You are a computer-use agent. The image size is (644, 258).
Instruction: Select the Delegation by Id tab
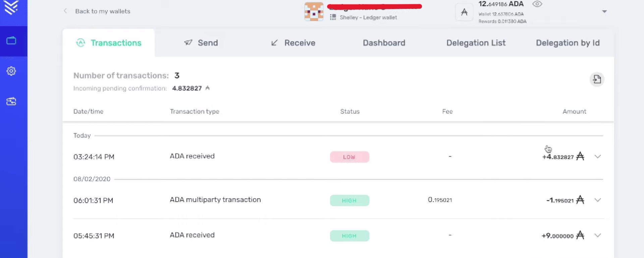coord(568,43)
